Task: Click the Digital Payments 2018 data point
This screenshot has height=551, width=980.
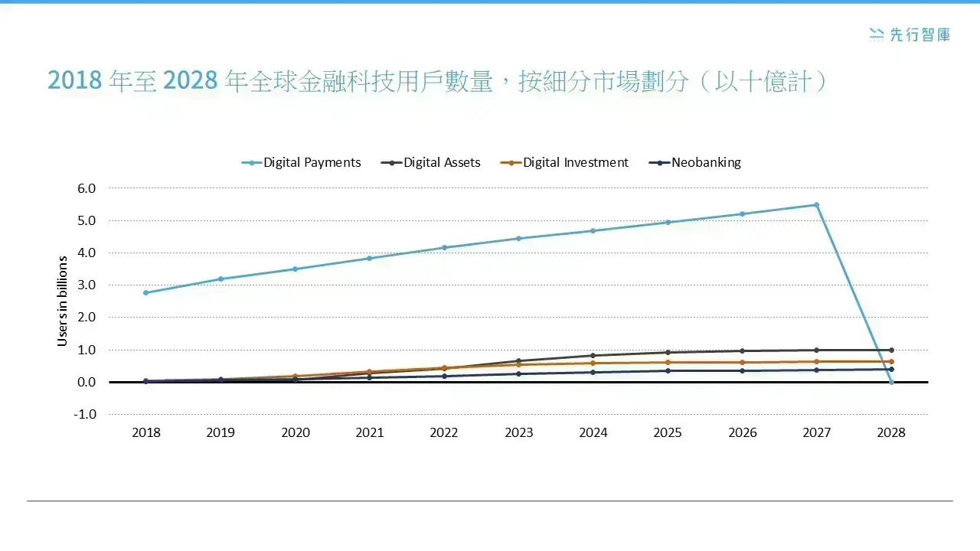Action: 145,292
